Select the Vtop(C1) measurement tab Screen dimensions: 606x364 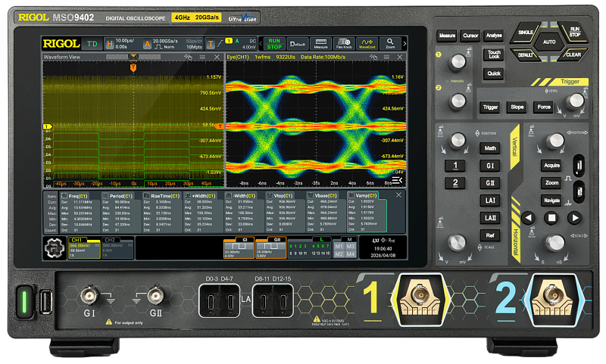[280, 196]
